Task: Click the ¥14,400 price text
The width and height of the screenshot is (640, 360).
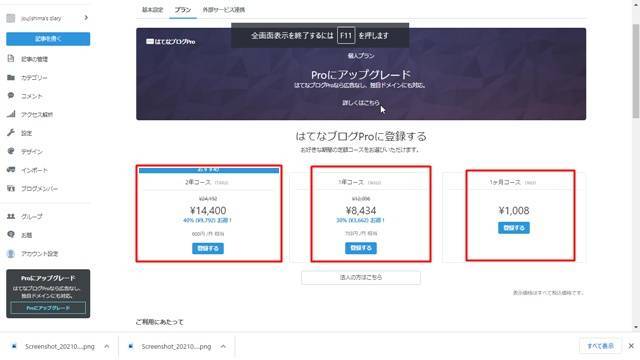Action: tap(208, 211)
